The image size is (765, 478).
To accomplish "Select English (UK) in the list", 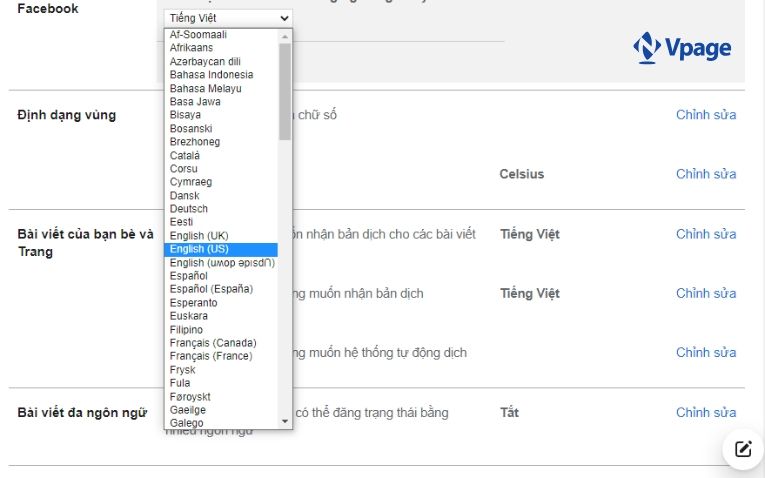I will [x=199, y=236].
